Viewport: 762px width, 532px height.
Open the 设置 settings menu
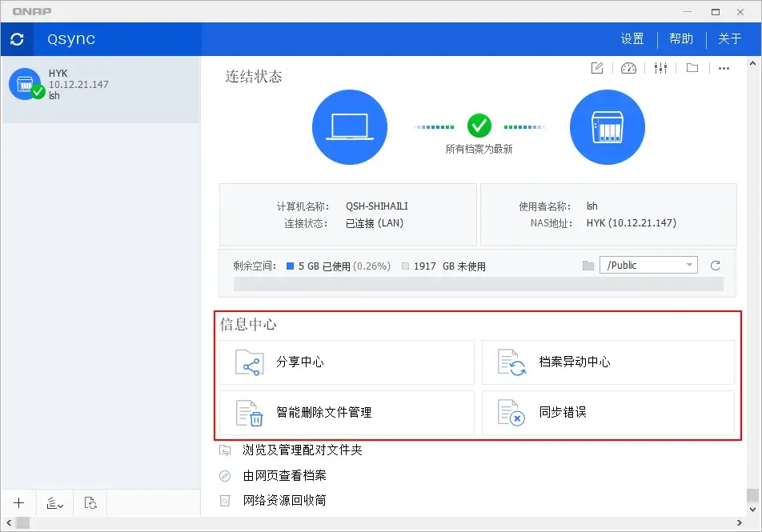point(632,38)
